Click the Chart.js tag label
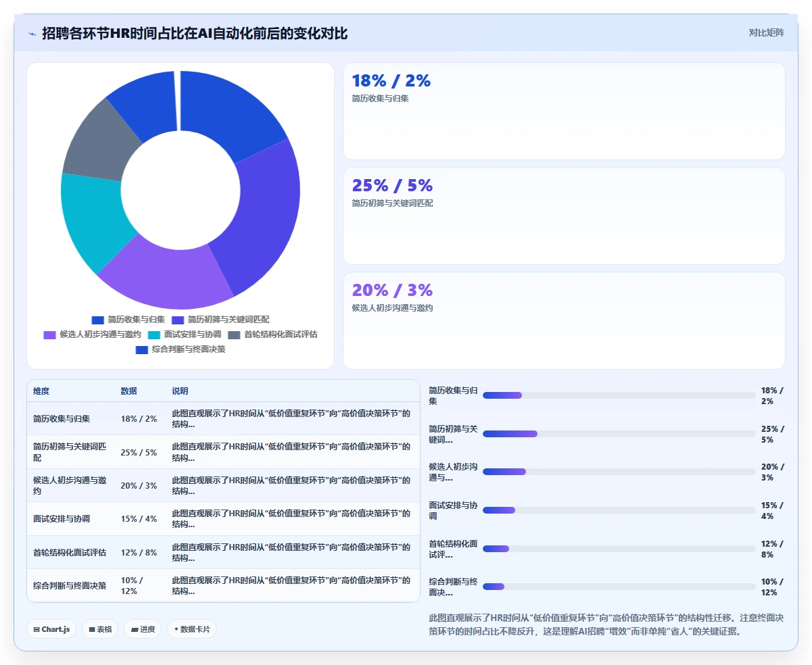The height and width of the screenshot is (665, 812). (55, 629)
